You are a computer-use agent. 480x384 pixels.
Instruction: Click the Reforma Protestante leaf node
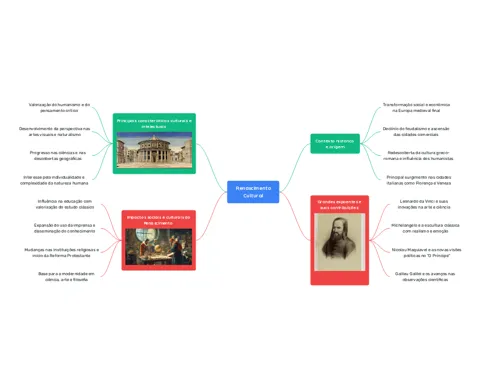(61, 252)
